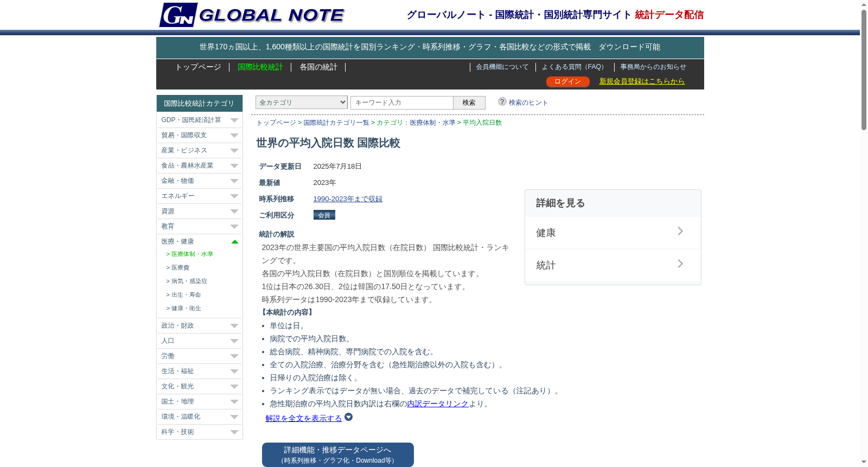Viewport: 868px width, 467px height.
Task: Open 検索のヒント link
Action: (528, 103)
